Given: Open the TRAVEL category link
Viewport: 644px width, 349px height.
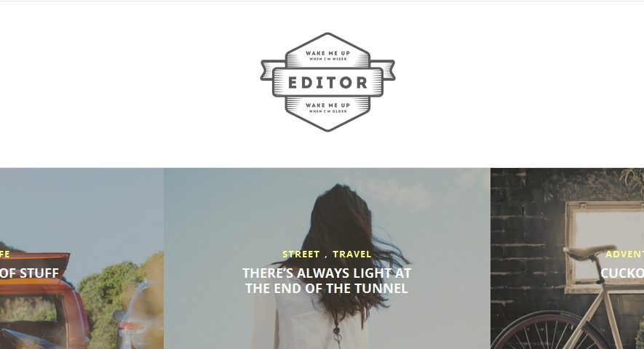Looking at the screenshot, I should (x=352, y=254).
